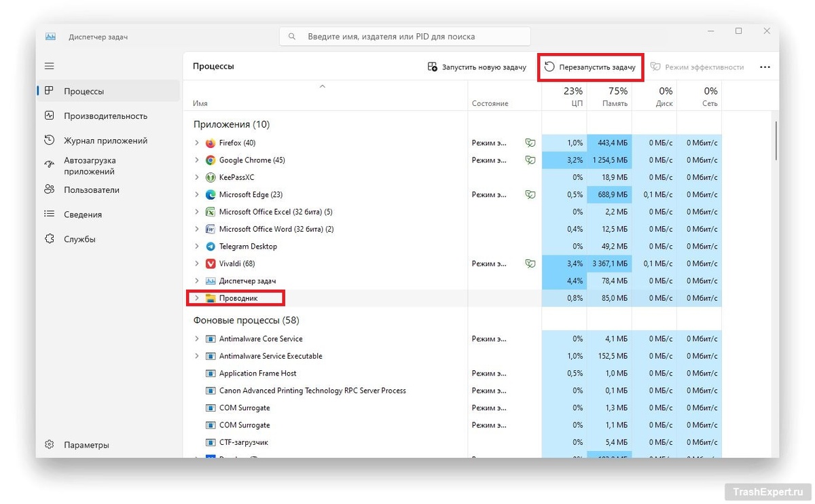Click the Проводник folder icon
This screenshot has width=815, height=504.
click(x=211, y=298)
